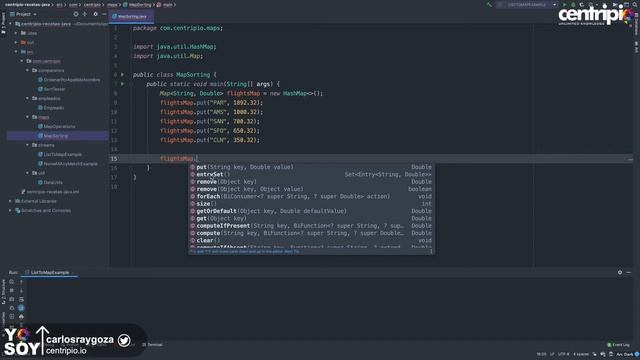Collapse the empleados package

coord(28,98)
